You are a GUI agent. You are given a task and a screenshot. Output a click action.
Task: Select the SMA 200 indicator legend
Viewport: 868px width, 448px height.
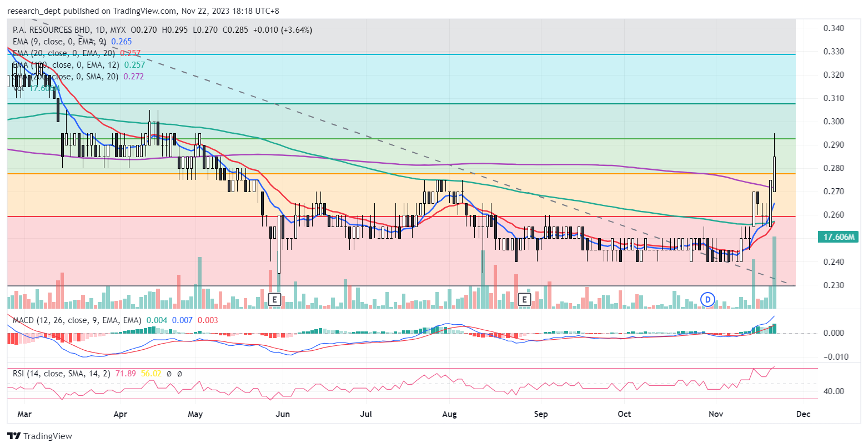66,77
